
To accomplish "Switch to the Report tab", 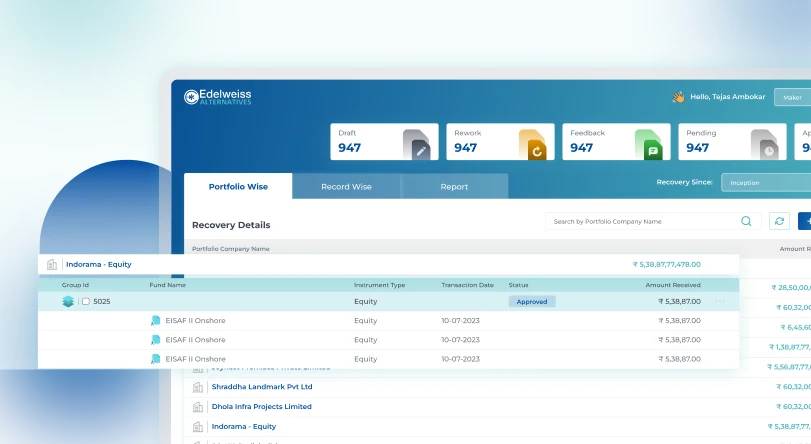I will (x=454, y=187).
